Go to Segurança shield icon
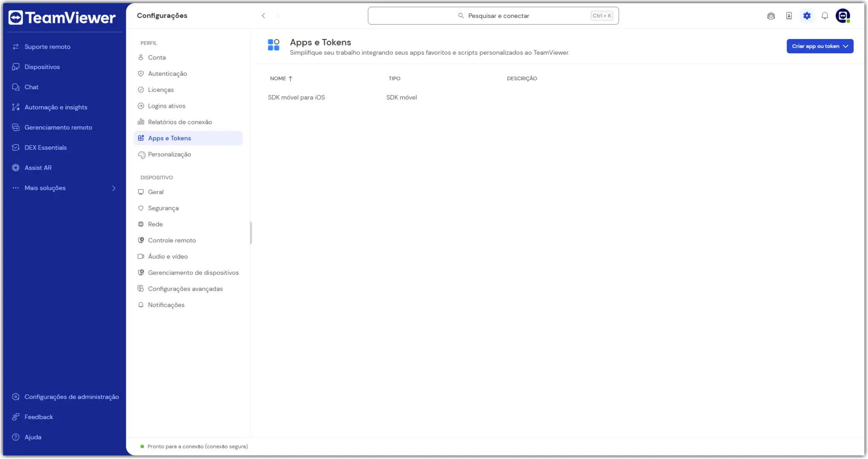The width and height of the screenshot is (868, 459). point(141,208)
